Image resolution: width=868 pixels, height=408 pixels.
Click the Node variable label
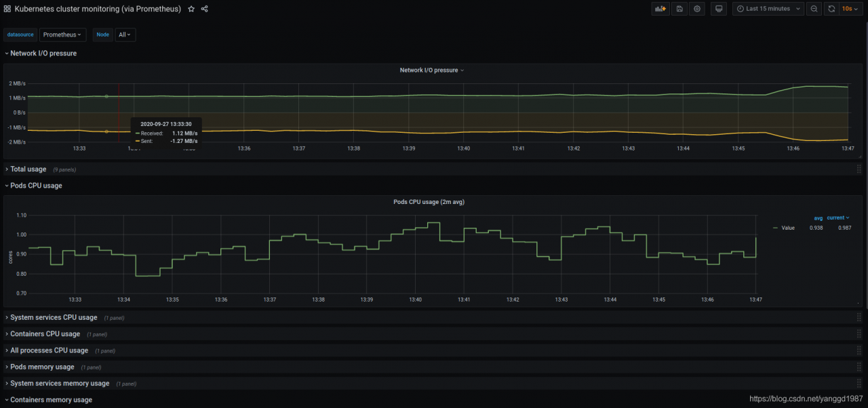coord(102,35)
